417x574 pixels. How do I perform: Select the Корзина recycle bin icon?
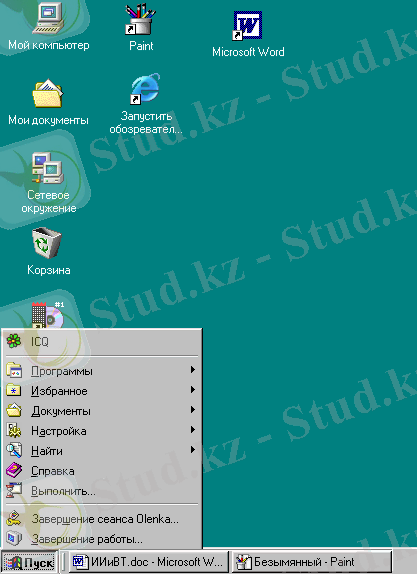click(x=47, y=243)
